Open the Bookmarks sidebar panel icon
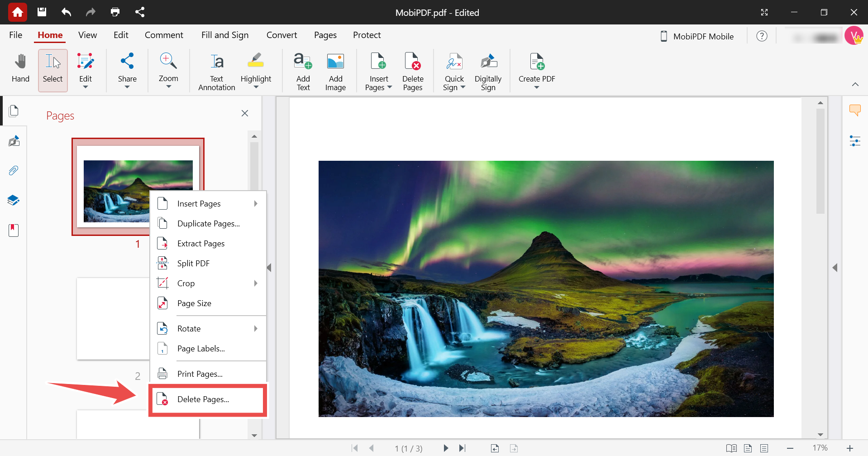This screenshot has width=868, height=456. (x=14, y=230)
